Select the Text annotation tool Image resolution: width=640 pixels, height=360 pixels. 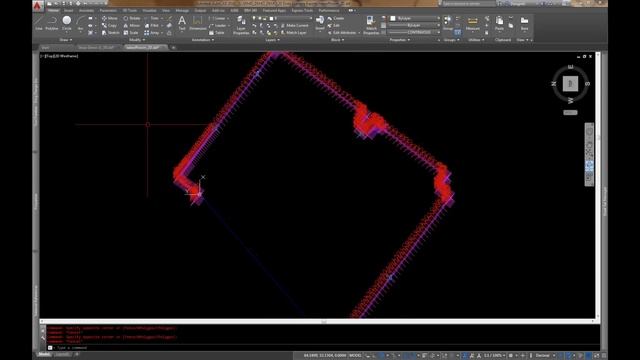tap(182, 23)
